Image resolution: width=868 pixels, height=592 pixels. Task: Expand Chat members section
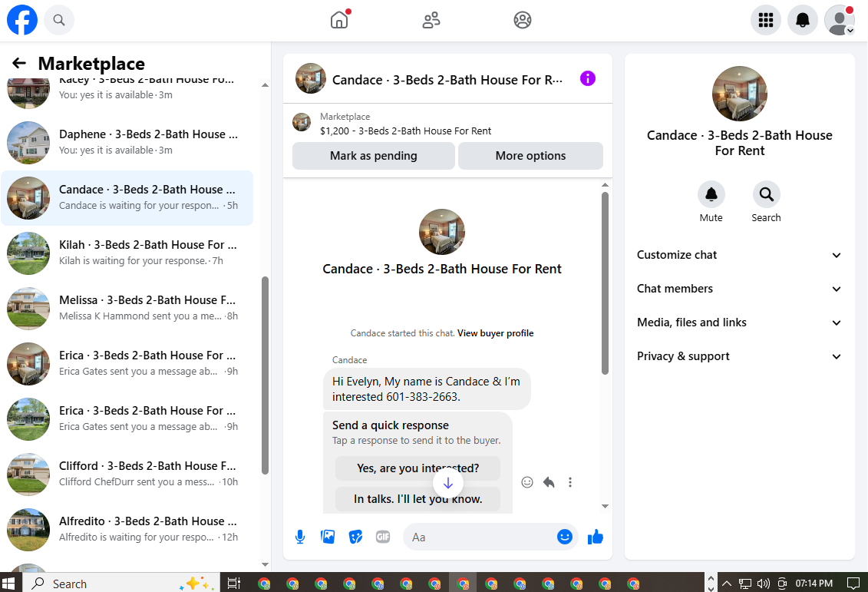(x=739, y=289)
